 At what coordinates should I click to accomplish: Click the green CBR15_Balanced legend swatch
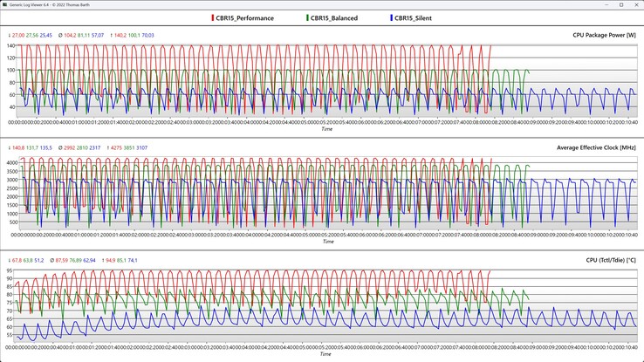click(307, 17)
